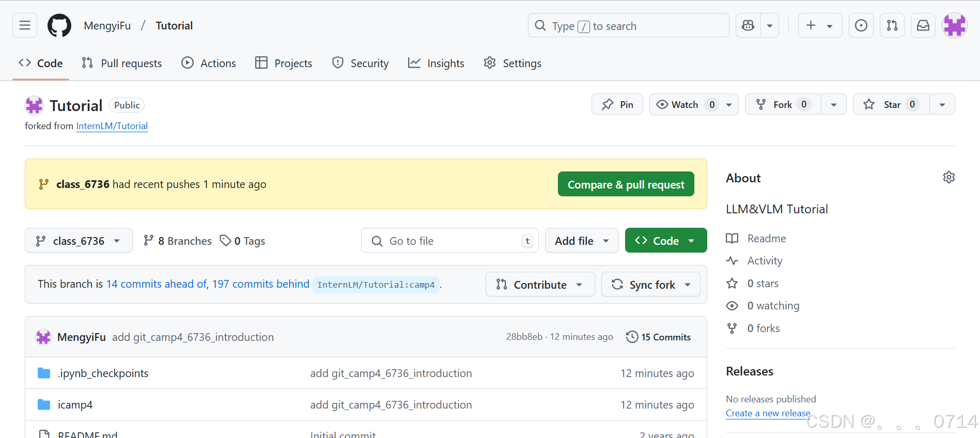Open commit message on .ipynb_checkpoints row
This screenshot has height=438, width=980.
(391, 373)
